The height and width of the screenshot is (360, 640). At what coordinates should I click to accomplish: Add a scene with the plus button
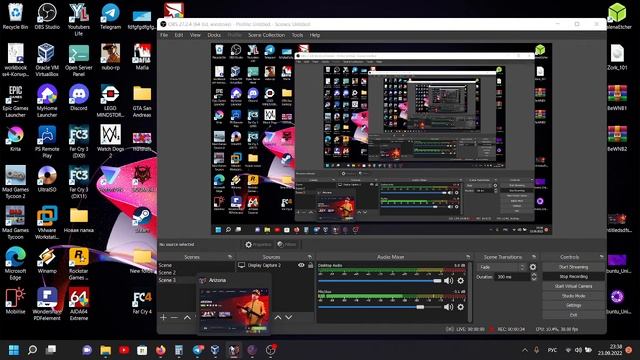(163, 317)
